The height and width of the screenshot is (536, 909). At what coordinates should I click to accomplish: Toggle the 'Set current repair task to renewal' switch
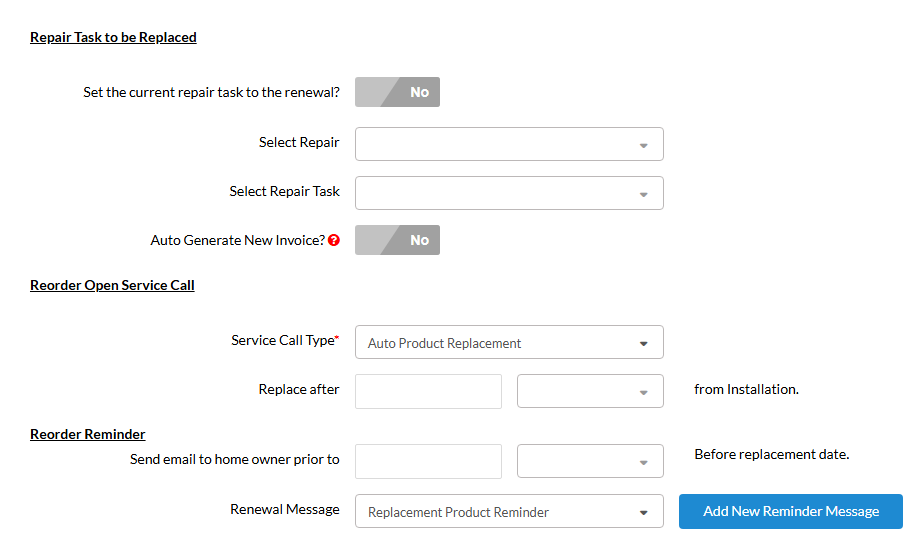coord(397,92)
